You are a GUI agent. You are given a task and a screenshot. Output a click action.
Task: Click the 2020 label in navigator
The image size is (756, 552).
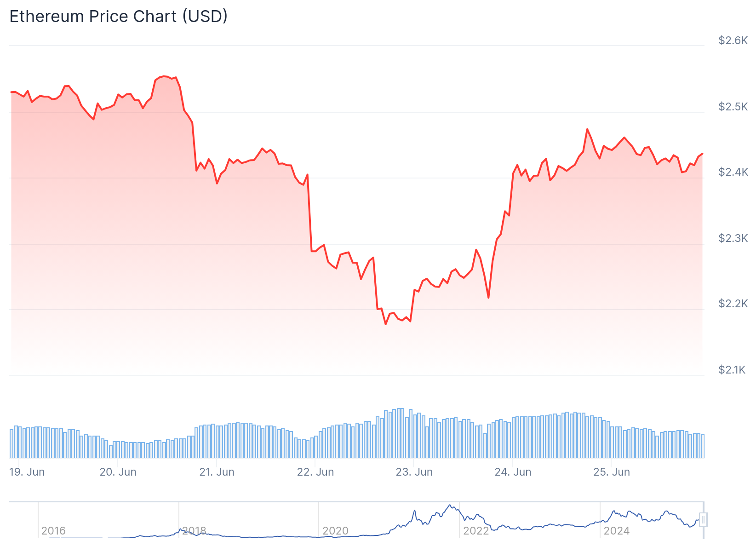tap(335, 531)
